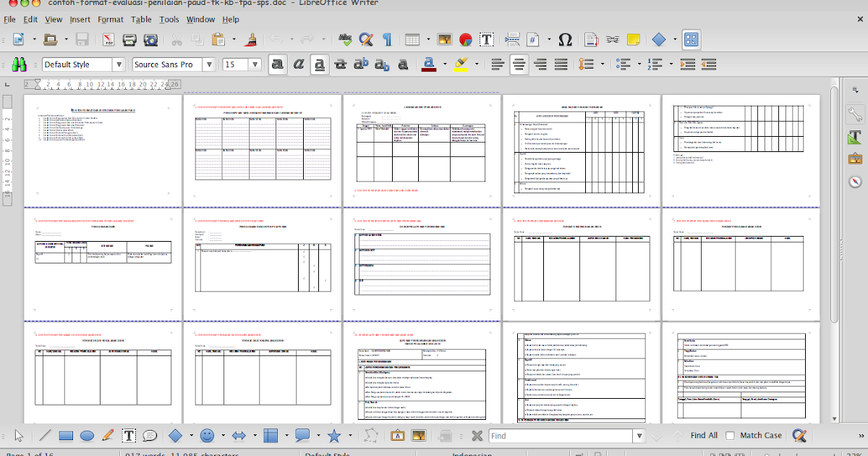This screenshot has width=868, height=456.
Task: Align text left
Action: (x=498, y=64)
